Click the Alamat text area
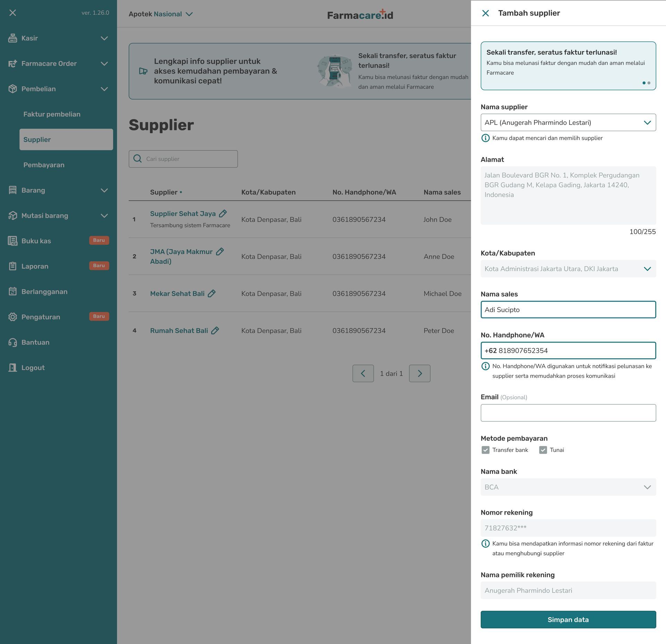The height and width of the screenshot is (644, 666). pos(568,195)
